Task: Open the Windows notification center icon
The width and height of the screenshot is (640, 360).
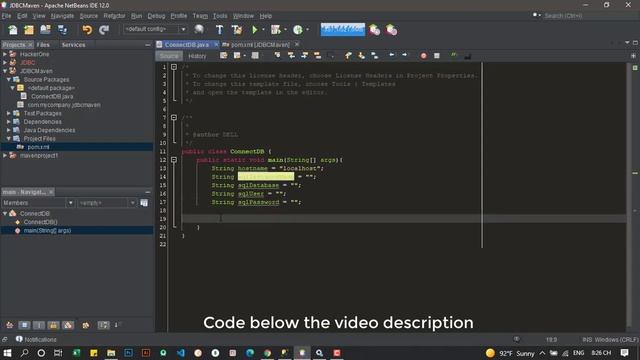Action: [624, 353]
